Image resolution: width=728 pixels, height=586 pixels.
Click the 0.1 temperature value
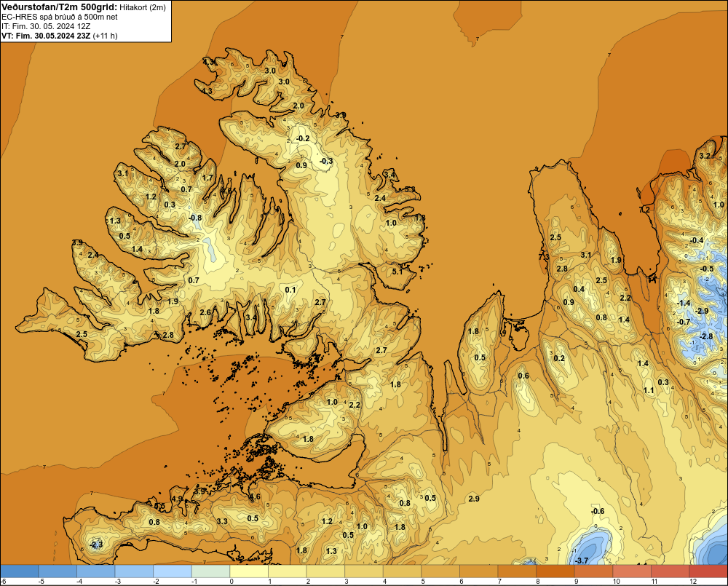click(x=290, y=290)
